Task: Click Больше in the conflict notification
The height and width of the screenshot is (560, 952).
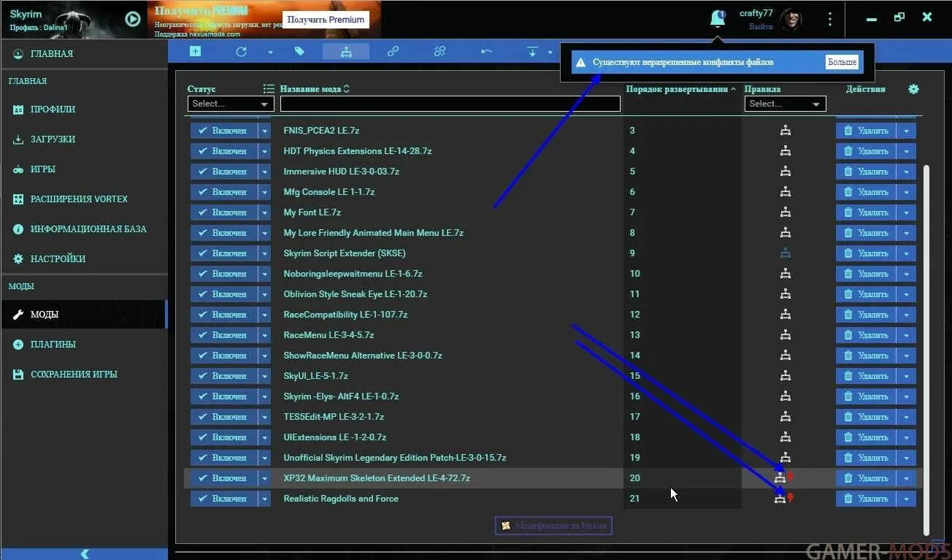Action: [x=842, y=63]
